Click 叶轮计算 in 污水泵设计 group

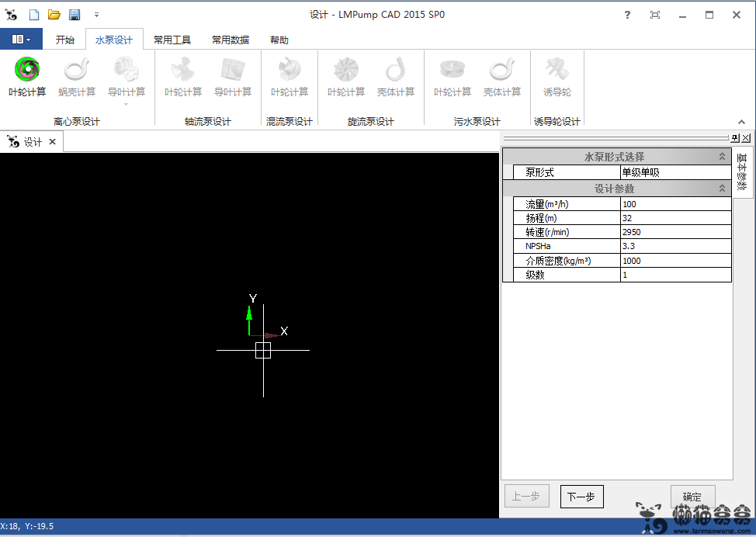[453, 77]
